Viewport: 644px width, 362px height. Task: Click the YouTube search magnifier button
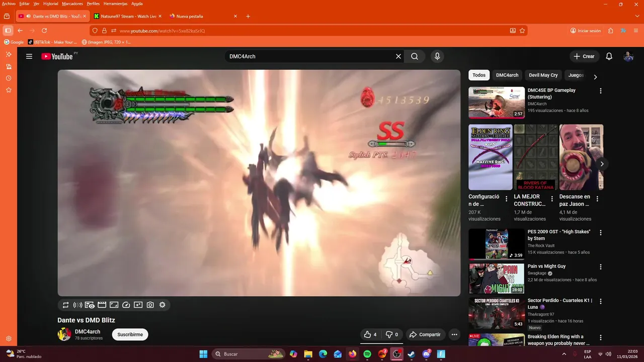pyautogui.click(x=415, y=56)
